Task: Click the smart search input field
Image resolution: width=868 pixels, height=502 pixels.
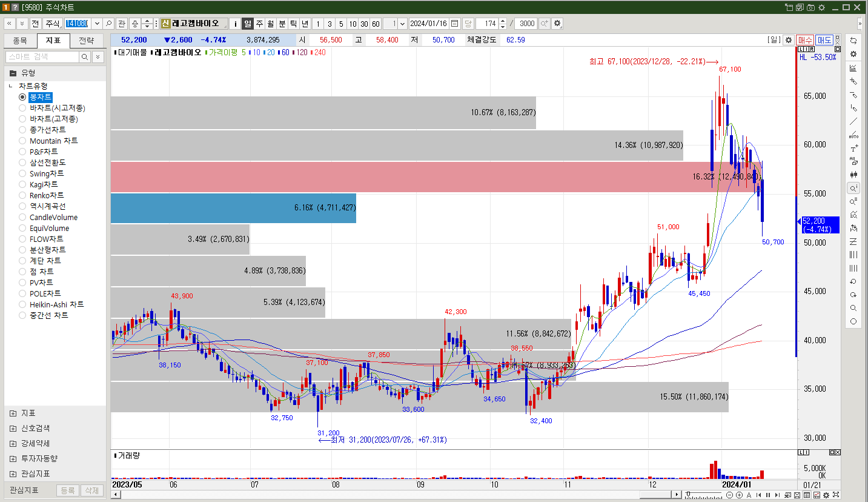Action: pos(42,56)
